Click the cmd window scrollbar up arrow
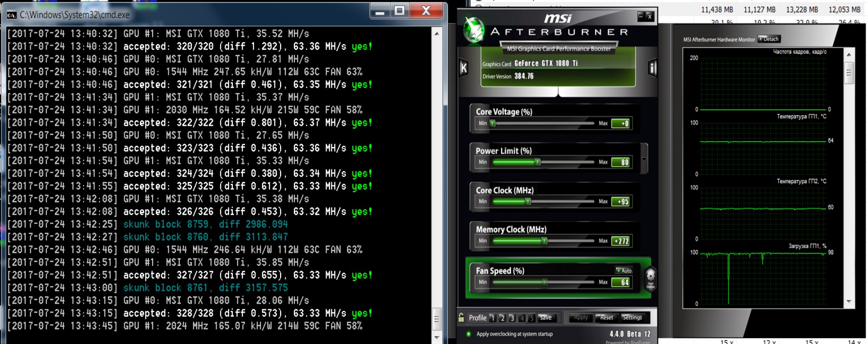Image resolution: width=868 pixels, height=344 pixels. (437, 33)
